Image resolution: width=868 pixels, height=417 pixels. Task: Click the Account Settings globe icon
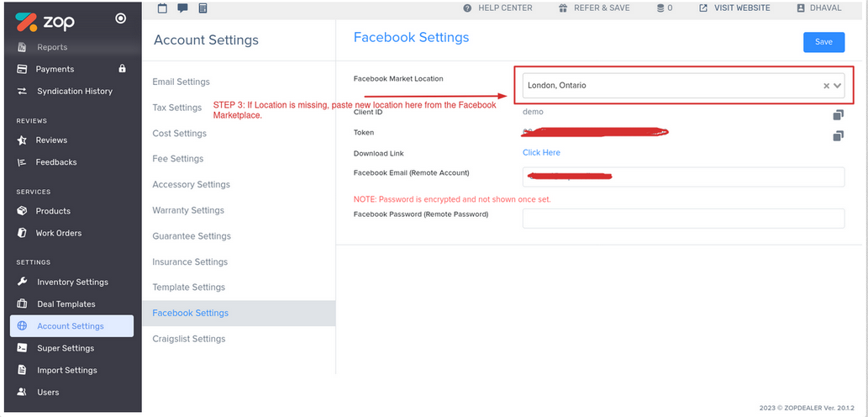[22, 325]
